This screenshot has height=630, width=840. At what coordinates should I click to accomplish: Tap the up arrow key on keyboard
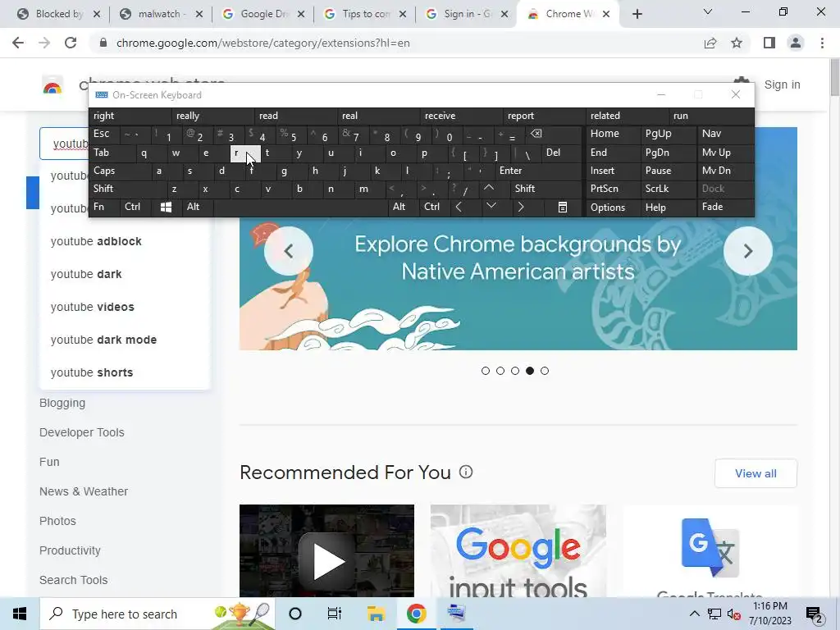coord(489,188)
